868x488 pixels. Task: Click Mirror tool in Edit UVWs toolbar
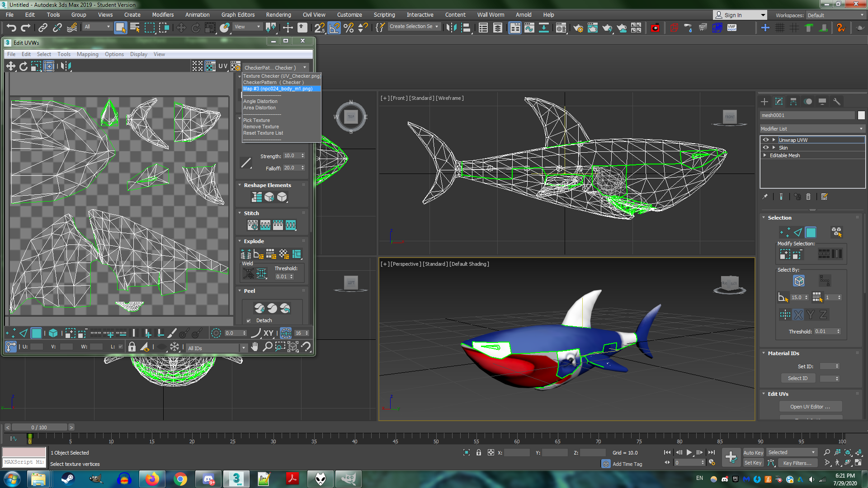66,66
